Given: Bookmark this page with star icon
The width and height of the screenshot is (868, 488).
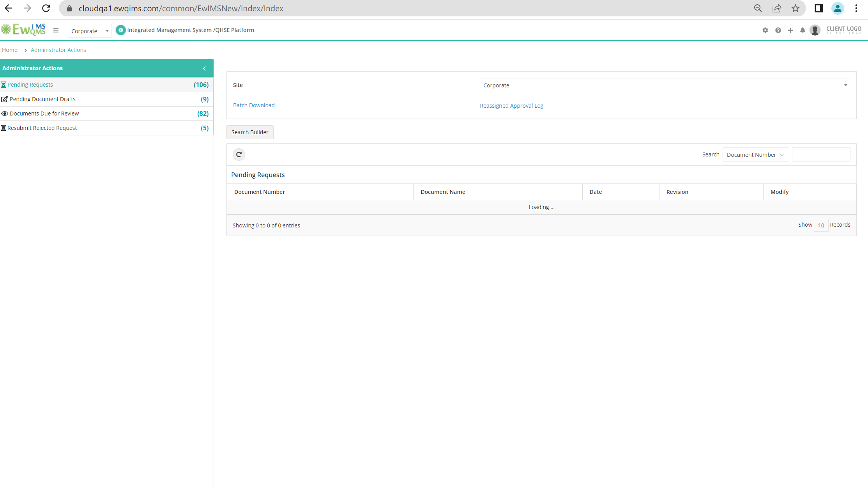Looking at the screenshot, I should [x=796, y=8].
